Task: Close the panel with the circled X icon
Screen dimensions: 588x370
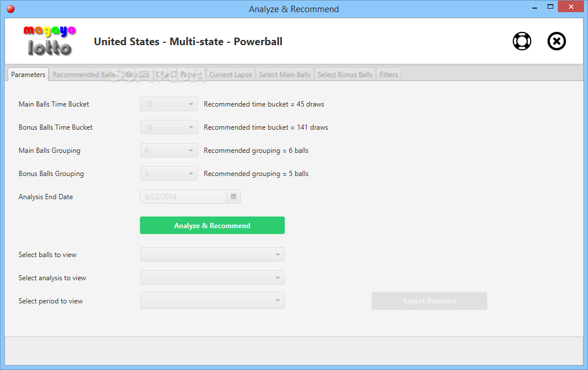Action: pos(557,41)
